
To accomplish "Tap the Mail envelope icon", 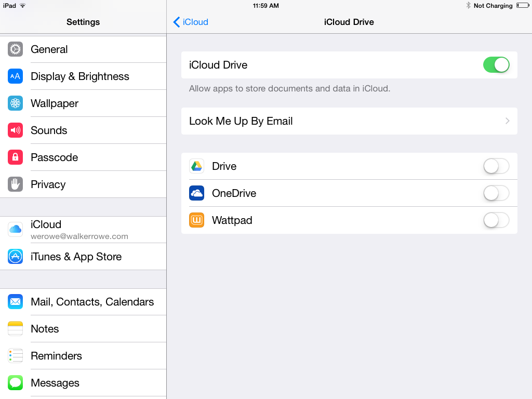I will (x=15, y=302).
